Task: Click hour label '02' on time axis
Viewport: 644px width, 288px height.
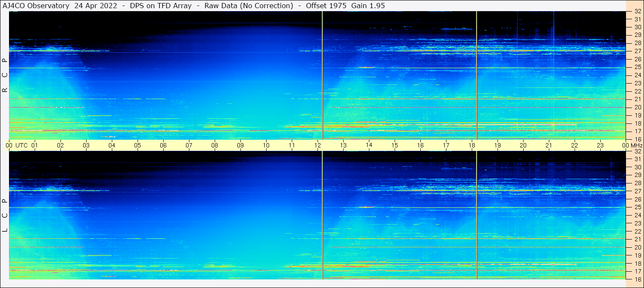Action: pyautogui.click(x=60, y=145)
